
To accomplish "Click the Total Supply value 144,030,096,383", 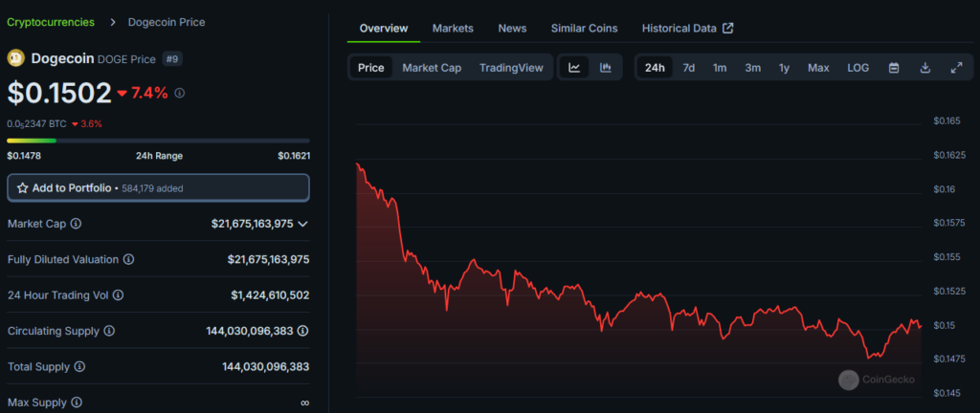I will click(x=266, y=366).
